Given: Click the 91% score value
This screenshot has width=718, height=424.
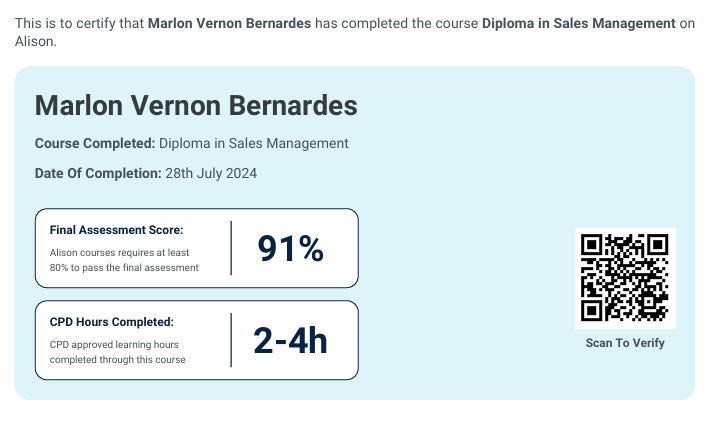Looking at the screenshot, I should [291, 248].
